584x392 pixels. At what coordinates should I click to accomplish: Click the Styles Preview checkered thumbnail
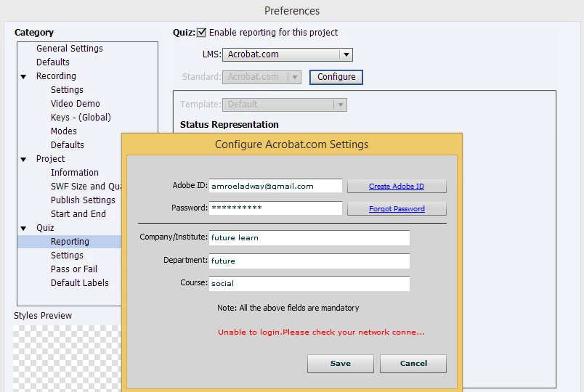[x=67, y=358]
